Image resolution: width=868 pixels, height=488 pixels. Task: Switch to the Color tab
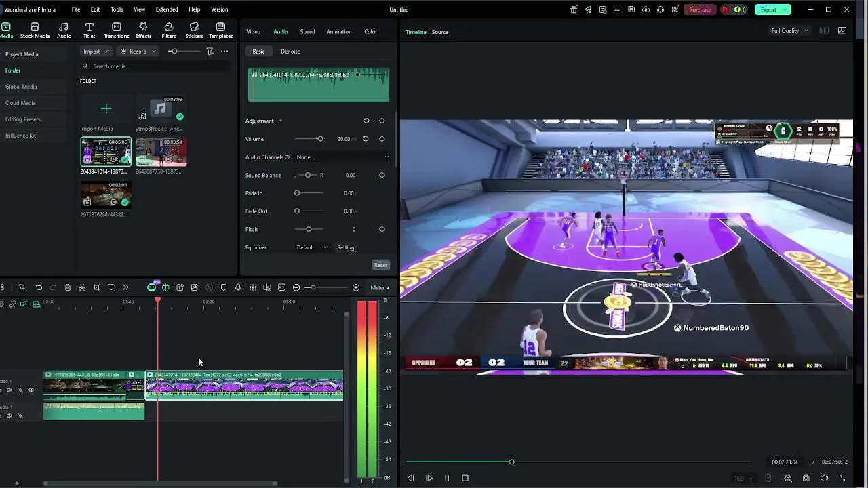[x=370, y=31]
